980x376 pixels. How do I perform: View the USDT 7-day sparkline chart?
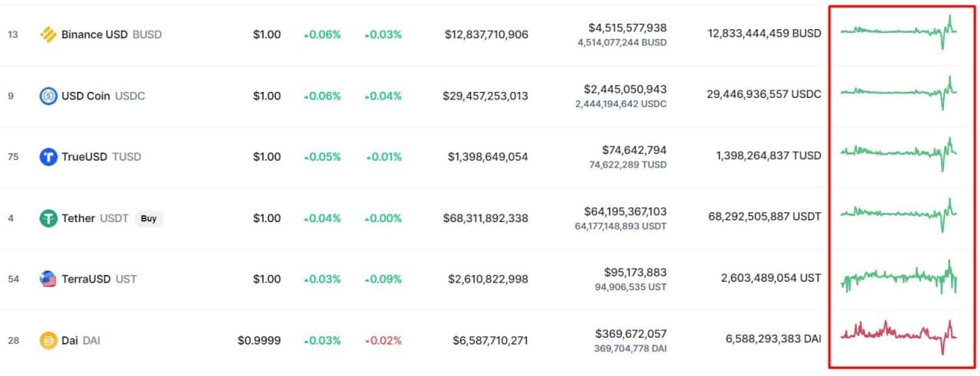click(x=899, y=214)
